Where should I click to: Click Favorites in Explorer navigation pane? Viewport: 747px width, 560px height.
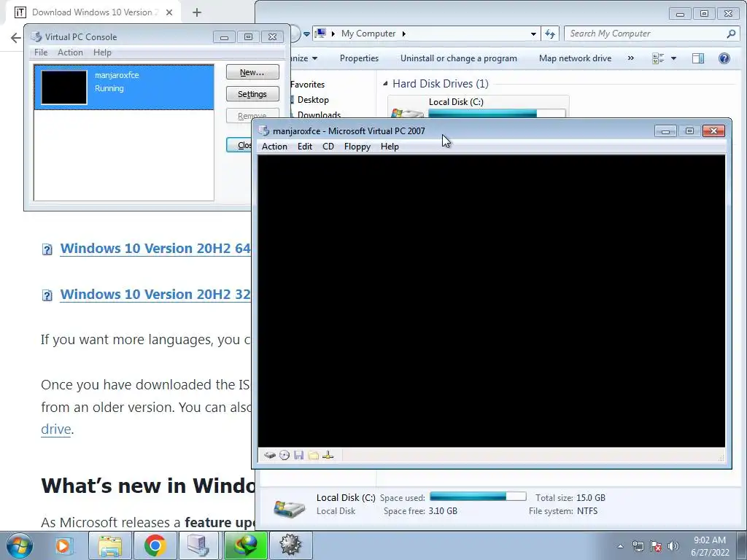307,85
